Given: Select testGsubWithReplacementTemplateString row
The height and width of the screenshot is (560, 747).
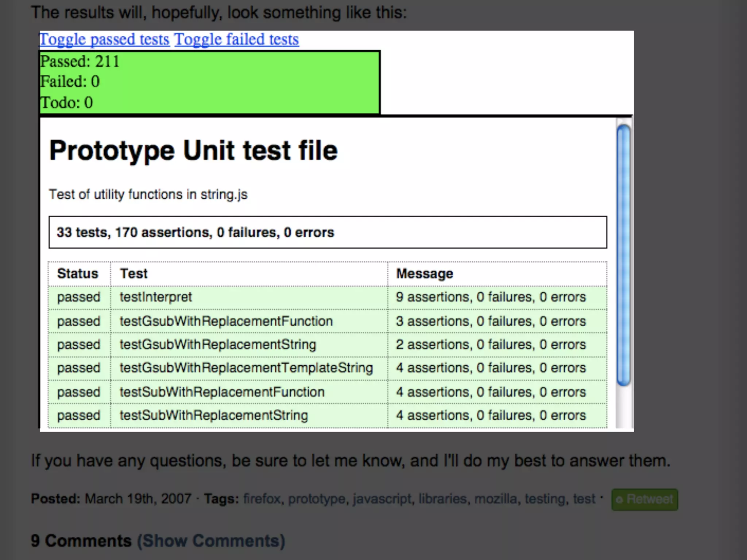Looking at the screenshot, I should (246, 368).
